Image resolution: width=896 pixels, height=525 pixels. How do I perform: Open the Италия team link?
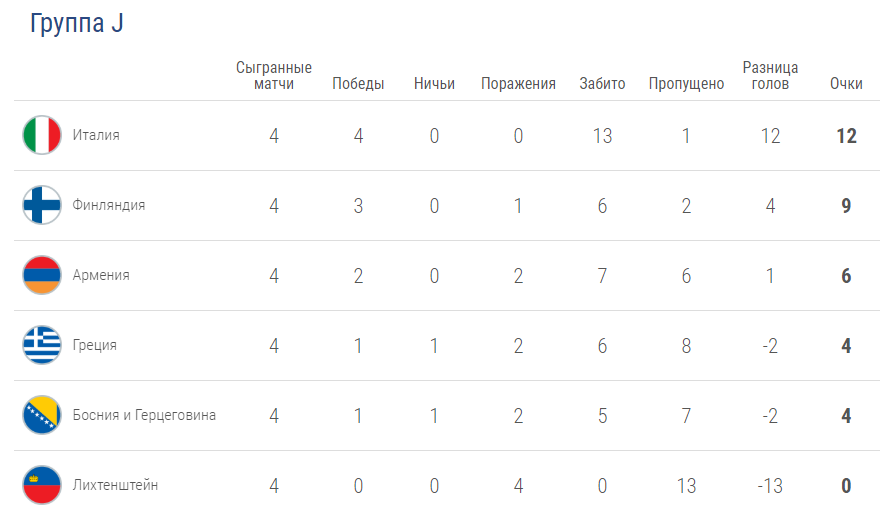click(96, 135)
